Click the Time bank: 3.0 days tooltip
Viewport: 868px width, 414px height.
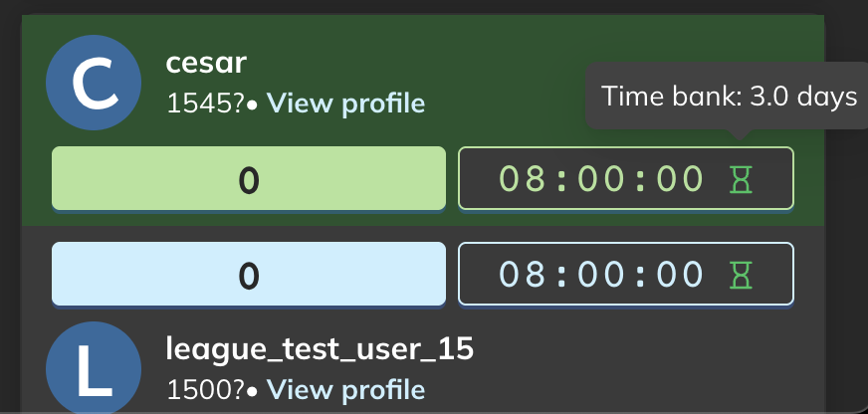point(729,97)
